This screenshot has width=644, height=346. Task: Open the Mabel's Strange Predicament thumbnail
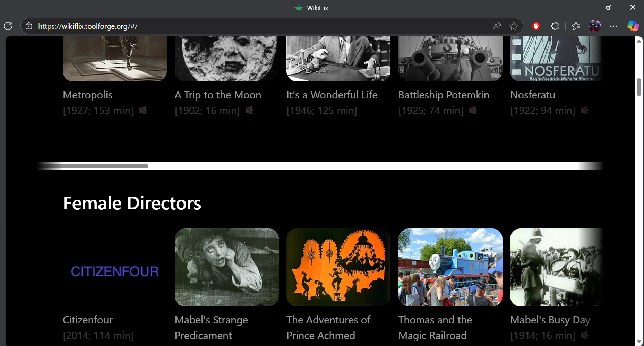click(227, 267)
